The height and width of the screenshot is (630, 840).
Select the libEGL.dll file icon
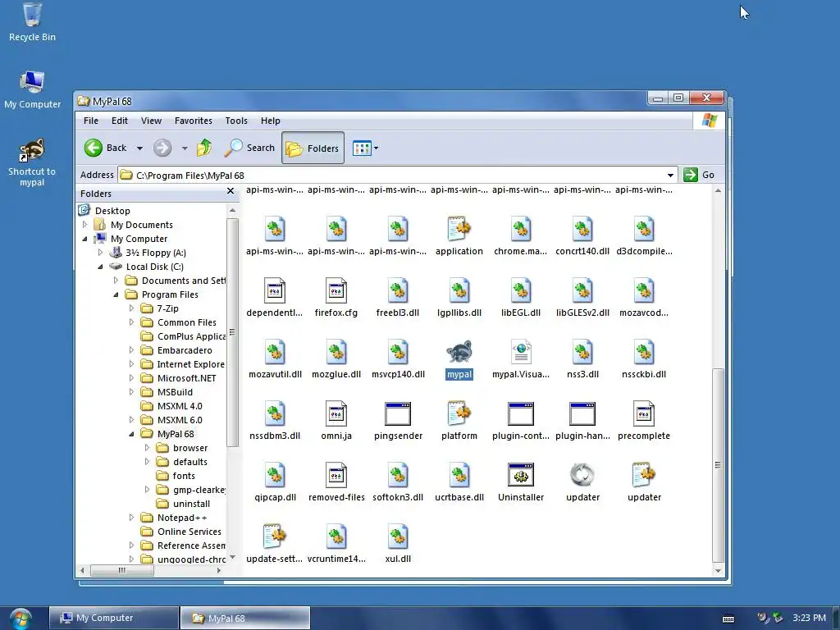coord(521,291)
